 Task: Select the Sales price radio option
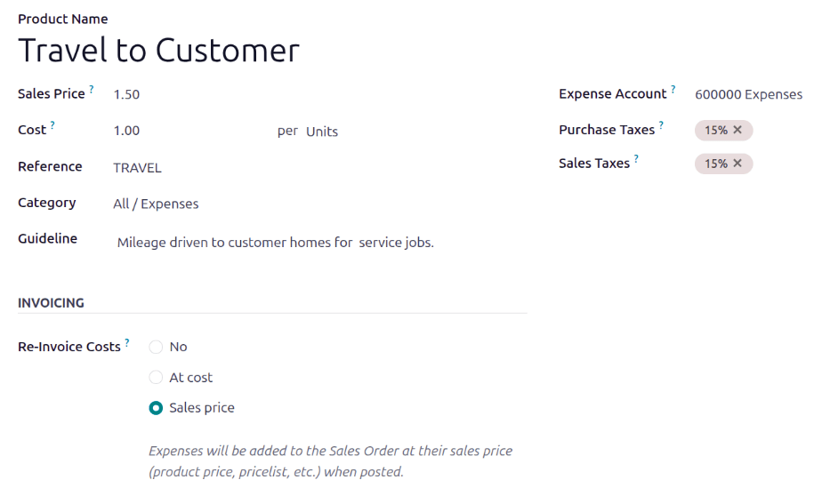(157, 408)
